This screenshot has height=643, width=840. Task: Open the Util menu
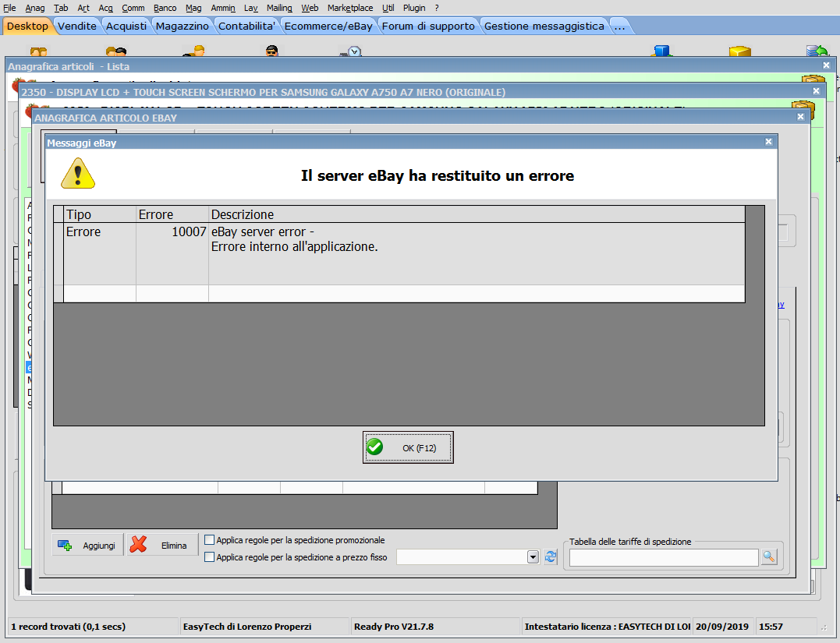click(388, 8)
